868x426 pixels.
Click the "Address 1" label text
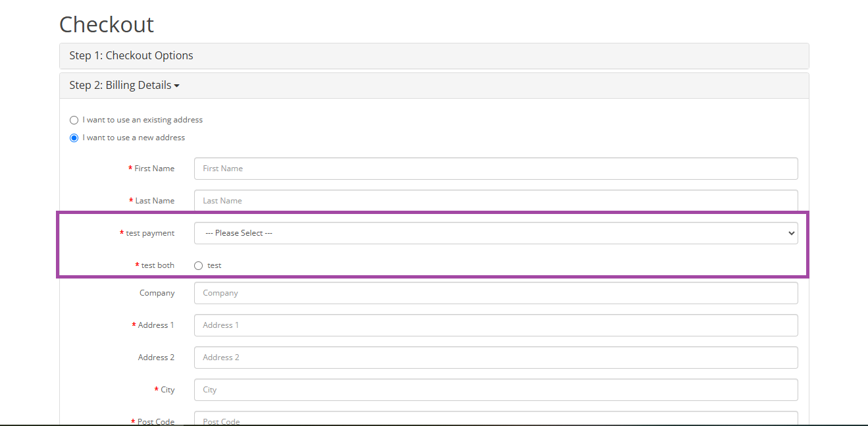click(156, 325)
